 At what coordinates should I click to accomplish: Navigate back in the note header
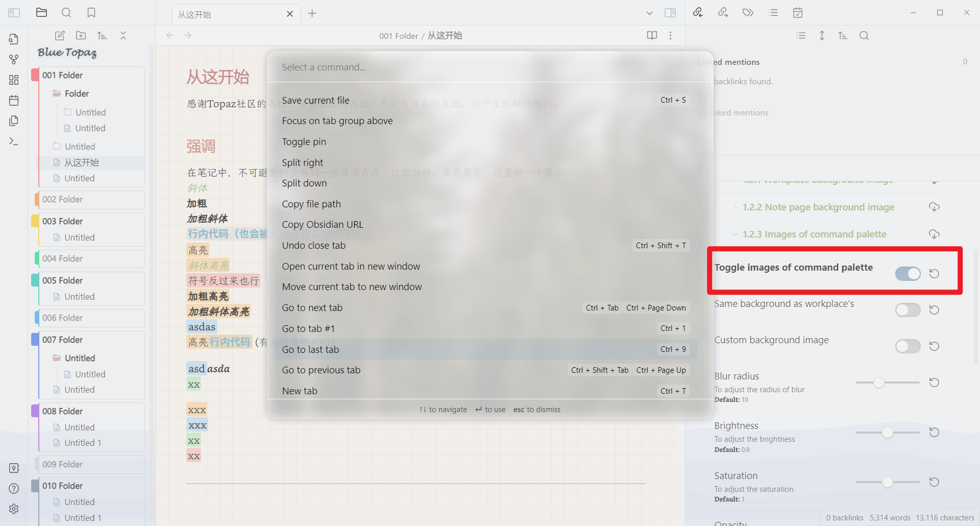(170, 35)
